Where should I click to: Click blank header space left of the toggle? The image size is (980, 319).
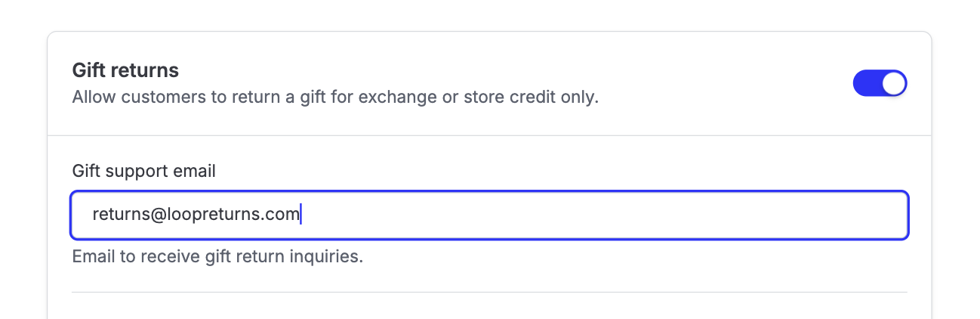coord(717,83)
